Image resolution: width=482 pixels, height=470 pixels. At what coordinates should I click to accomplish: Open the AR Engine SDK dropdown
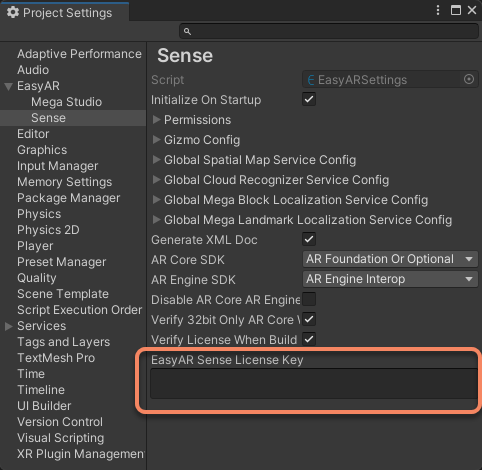coord(390,279)
